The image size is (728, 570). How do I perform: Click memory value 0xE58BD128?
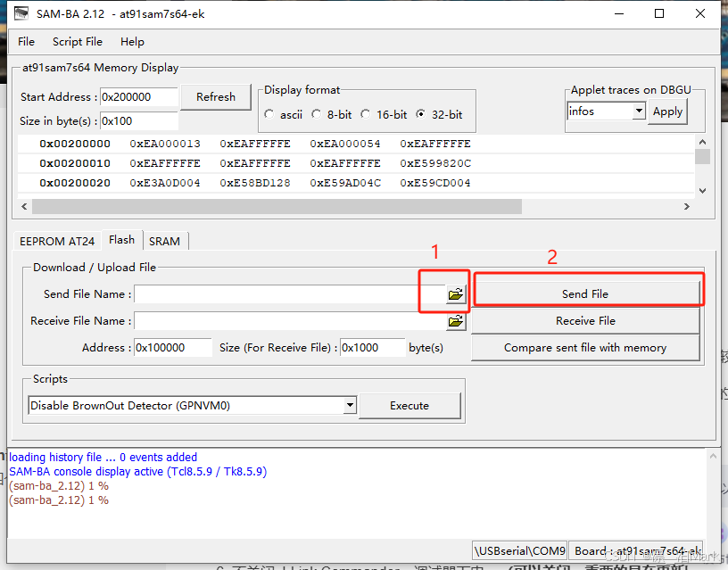(255, 183)
